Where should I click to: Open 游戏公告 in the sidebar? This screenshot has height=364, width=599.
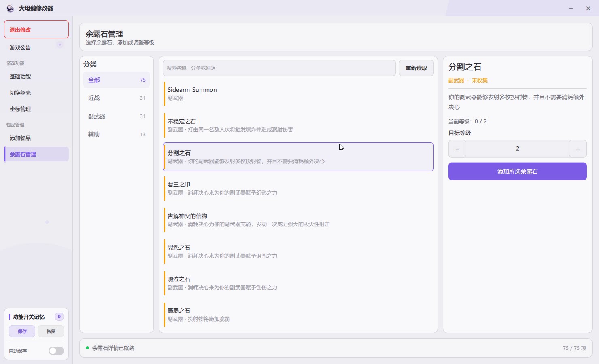tap(36, 47)
